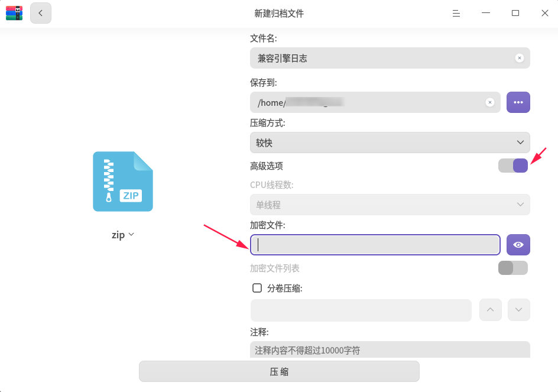Go back with the arrow button
Screen dimensions: 558x392
[41, 13]
